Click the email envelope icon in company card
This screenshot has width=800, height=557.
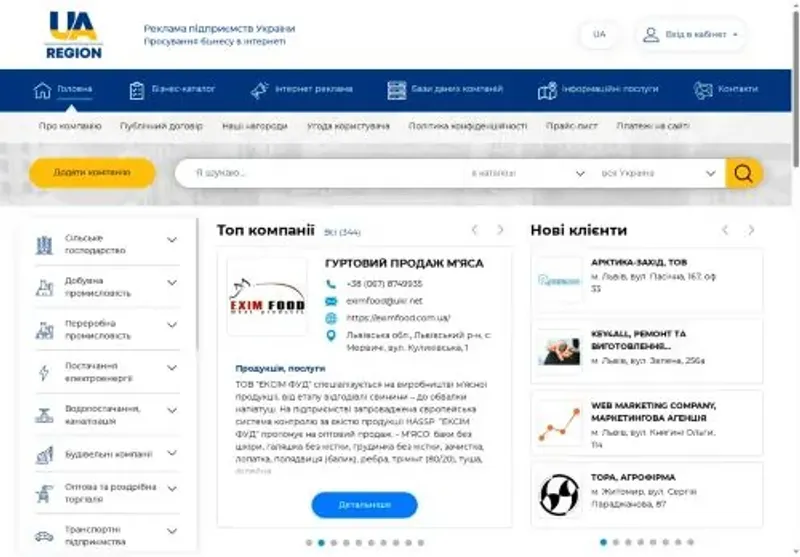331,301
